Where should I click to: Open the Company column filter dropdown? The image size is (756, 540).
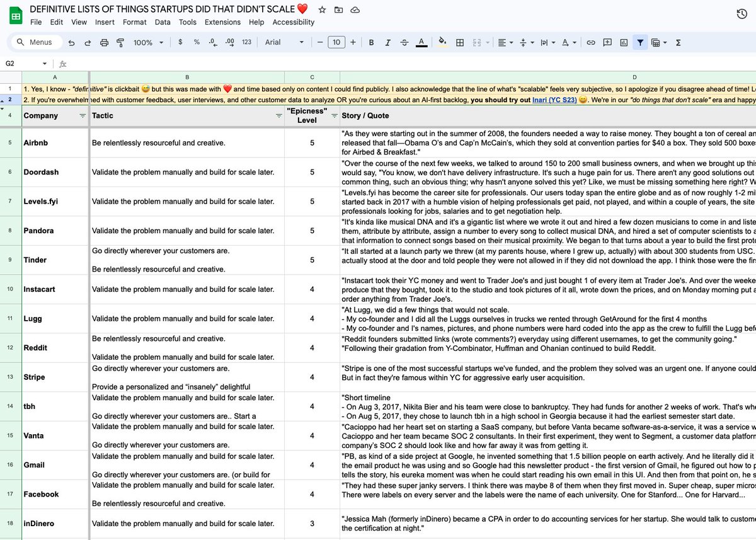point(83,116)
